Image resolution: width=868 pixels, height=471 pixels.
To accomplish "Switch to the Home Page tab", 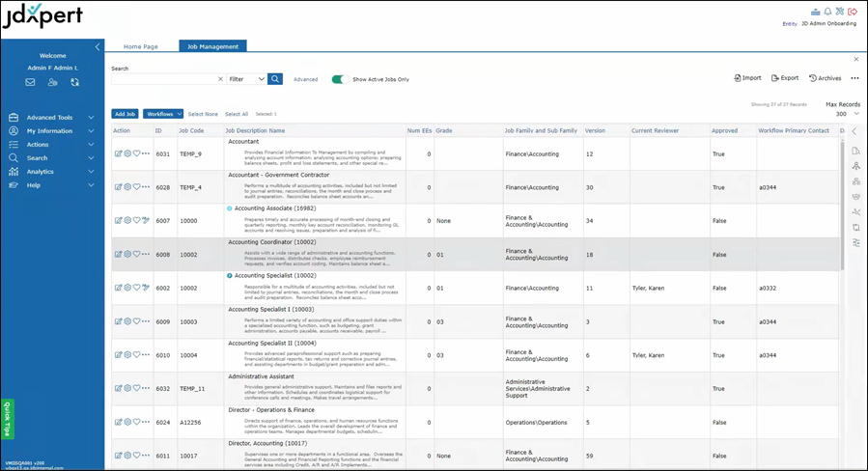I will pos(141,46).
